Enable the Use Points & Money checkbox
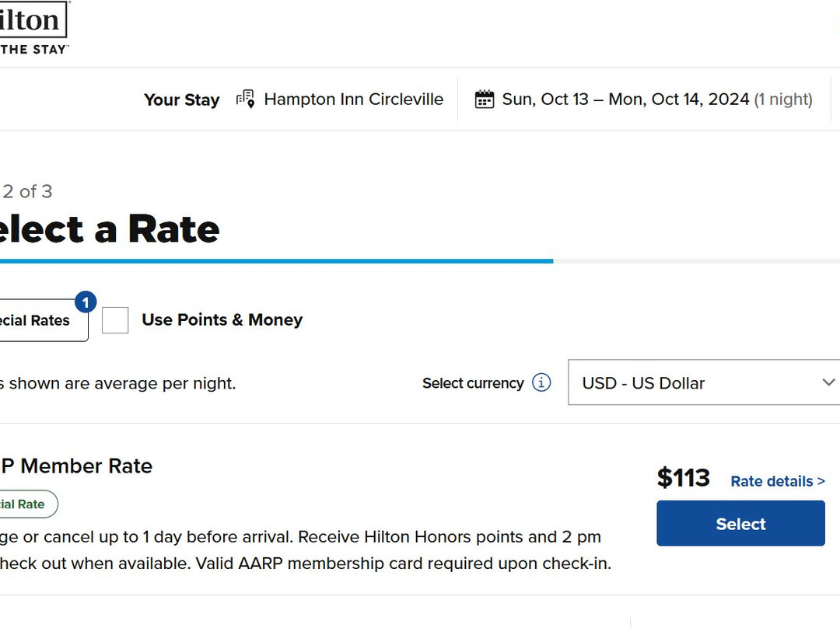This screenshot has width=840, height=628. pos(115,320)
